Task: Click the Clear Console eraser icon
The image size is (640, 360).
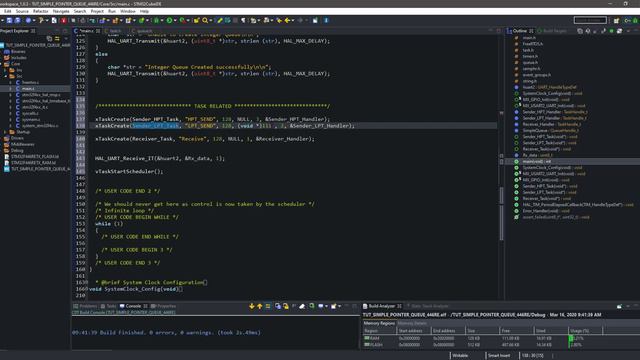Action: tap(302, 306)
